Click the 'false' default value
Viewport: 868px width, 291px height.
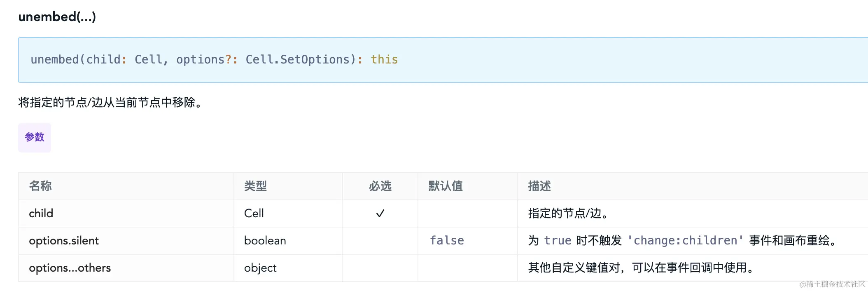447,241
